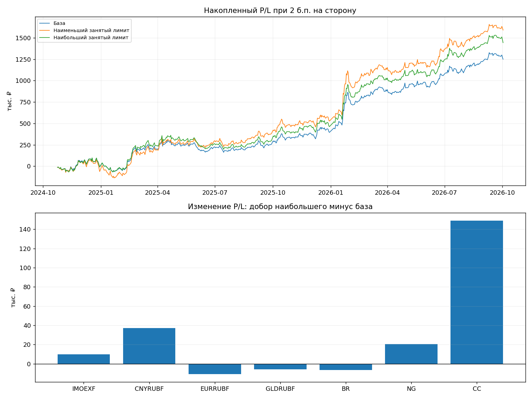
Task: Select the date tick "2026-04"
Action: click(x=387, y=193)
